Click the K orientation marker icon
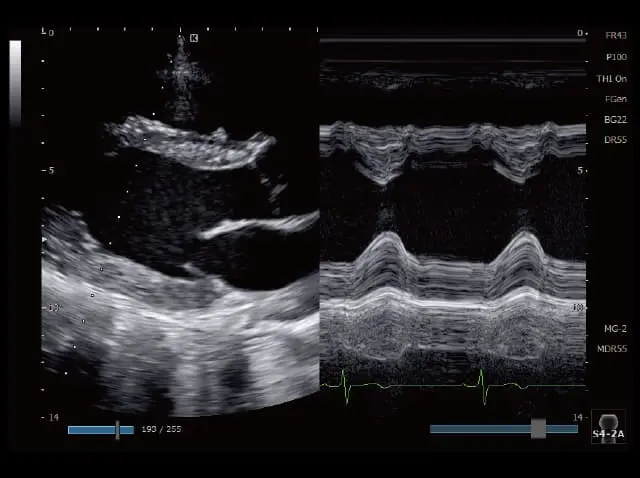Viewport: 640px width, 478px height. [194, 38]
